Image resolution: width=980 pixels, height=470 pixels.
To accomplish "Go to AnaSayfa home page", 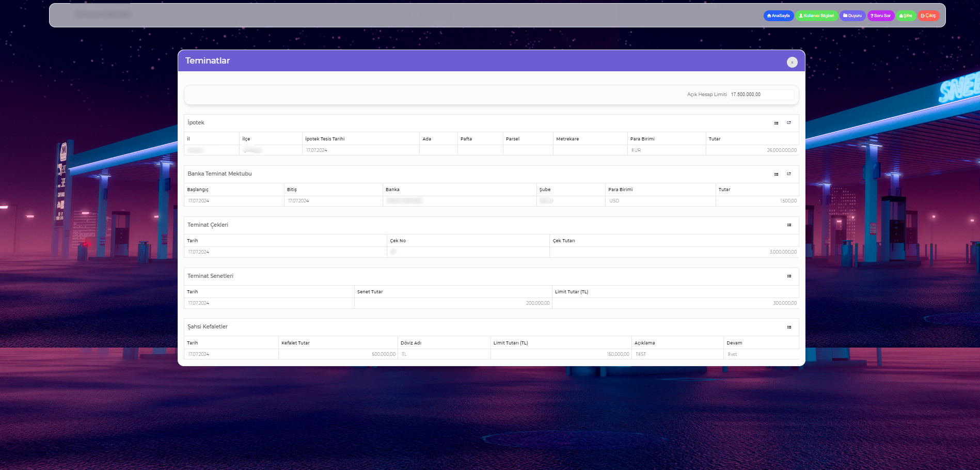I will pos(779,16).
